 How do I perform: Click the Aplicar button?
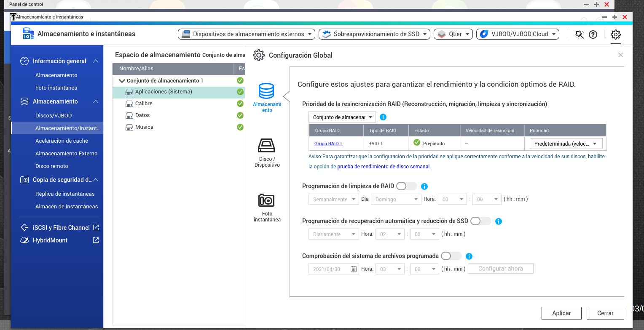[x=561, y=313]
